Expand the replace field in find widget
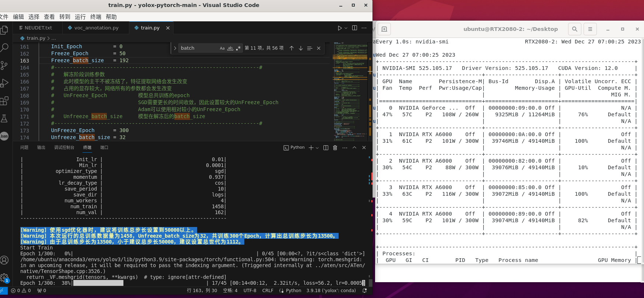This screenshot has height=298, width=644. pos(175,48)
